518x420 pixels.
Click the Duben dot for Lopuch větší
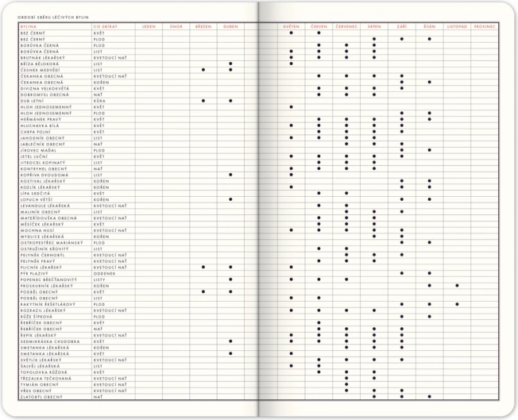pyautogui.click(x=230, y=199)
